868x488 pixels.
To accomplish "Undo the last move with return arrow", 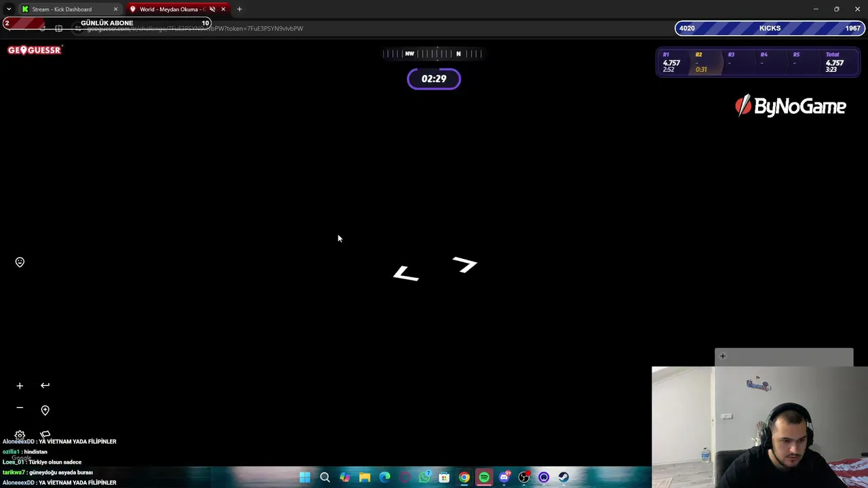I will coord(45,386).
